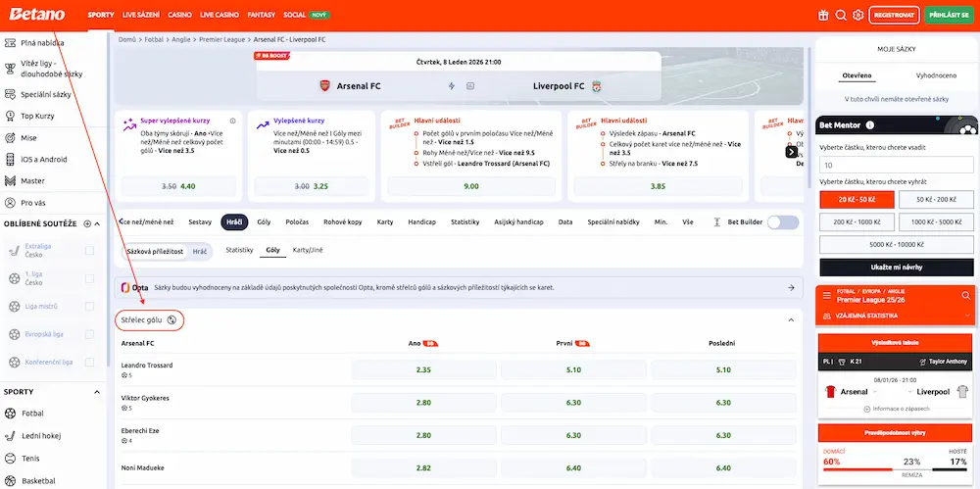980x489 pixels.
Task: Open settings via the gear icon
Action: [x=858, y=15]
